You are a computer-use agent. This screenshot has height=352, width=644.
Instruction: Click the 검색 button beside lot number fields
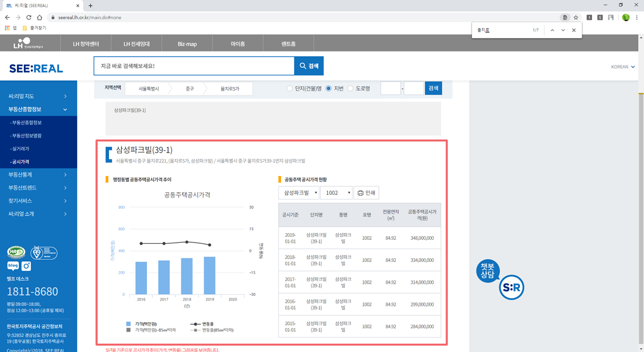[433, 88]
